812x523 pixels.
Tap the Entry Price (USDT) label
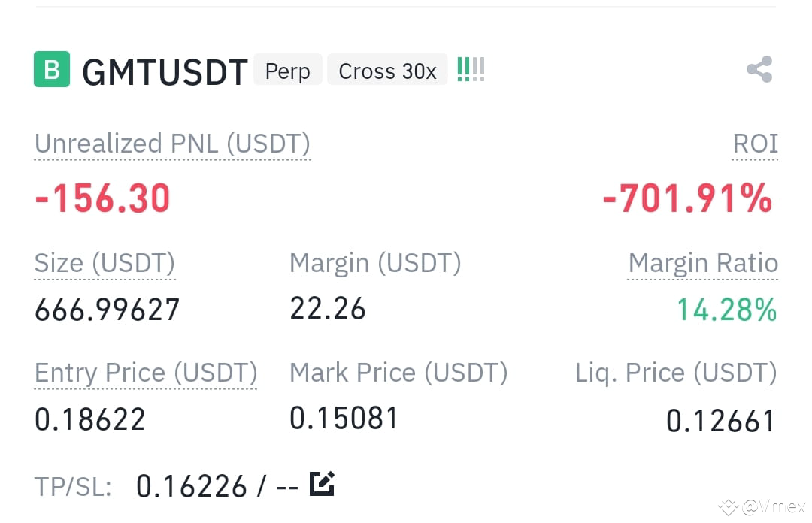click(146, 373)
